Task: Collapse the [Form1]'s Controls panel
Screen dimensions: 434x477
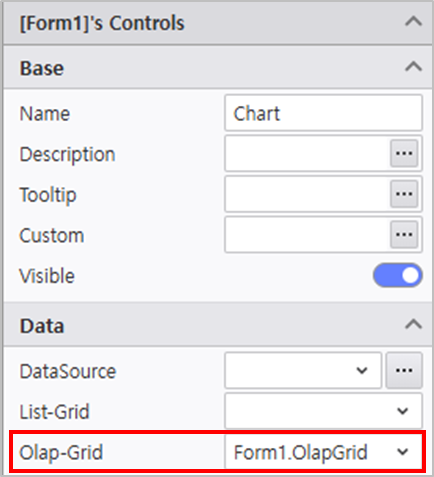Action: coord(413,22)
